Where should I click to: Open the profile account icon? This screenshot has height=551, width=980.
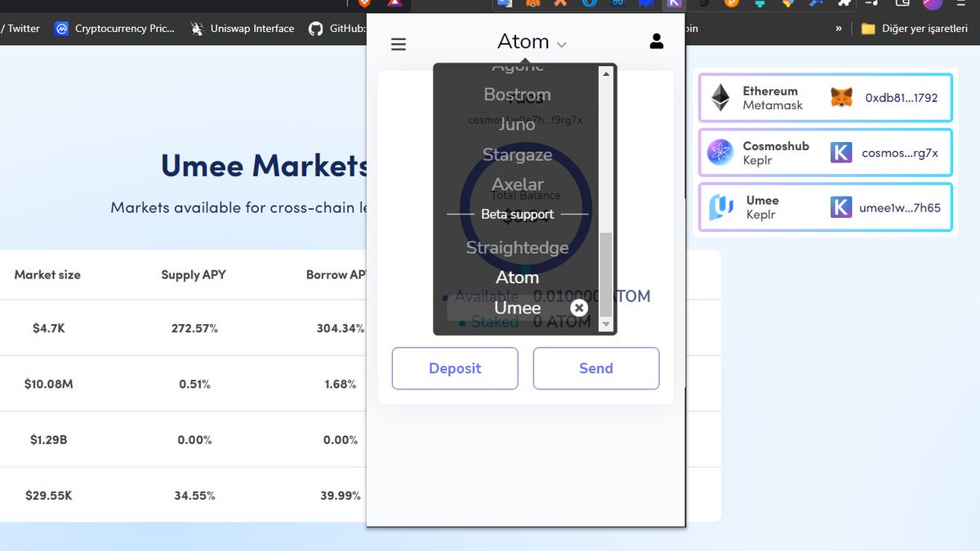(x=657, y=41)
